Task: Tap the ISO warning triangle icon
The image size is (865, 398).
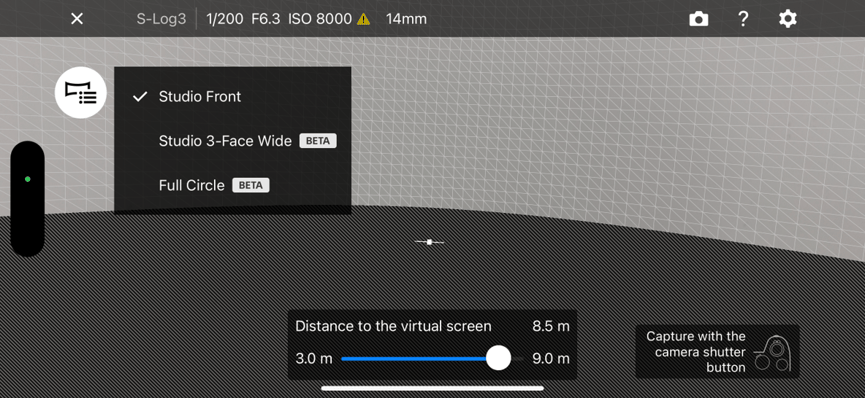Action: [x=363, y=19]
